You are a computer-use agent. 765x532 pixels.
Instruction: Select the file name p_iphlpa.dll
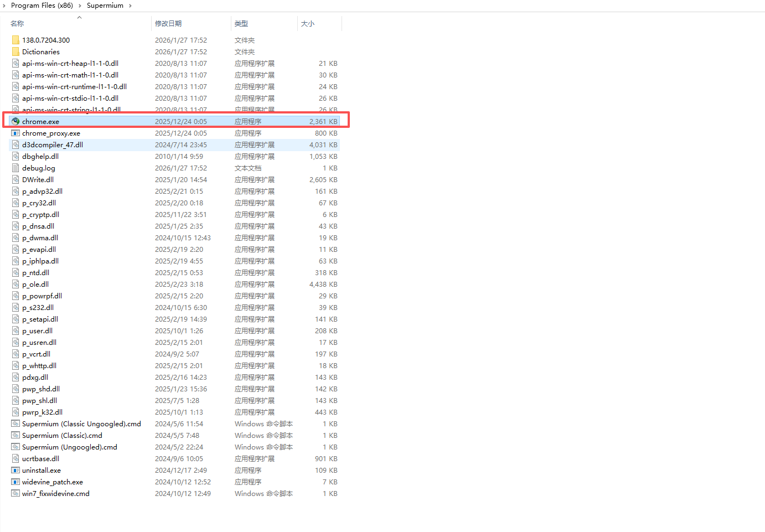point(40,261)
